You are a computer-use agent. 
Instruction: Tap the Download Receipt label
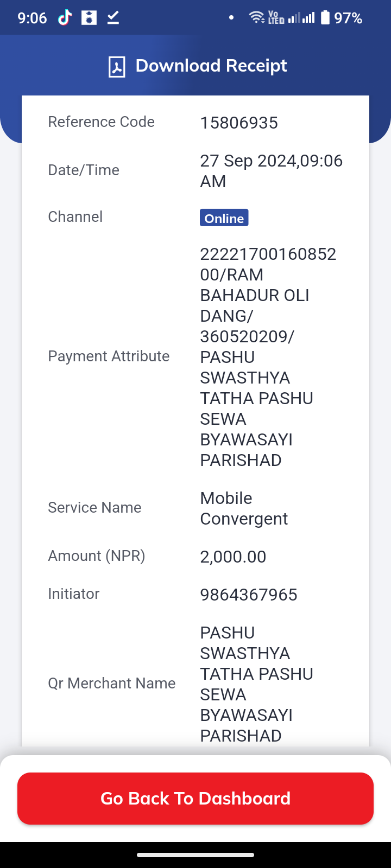211,66
